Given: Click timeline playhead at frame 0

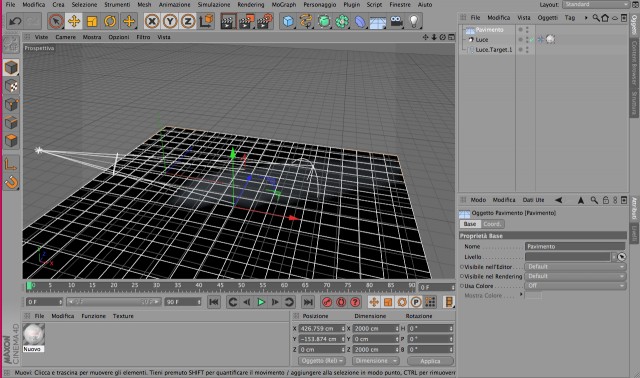Looking at the screenshot, I should click(x=29, y=286).
